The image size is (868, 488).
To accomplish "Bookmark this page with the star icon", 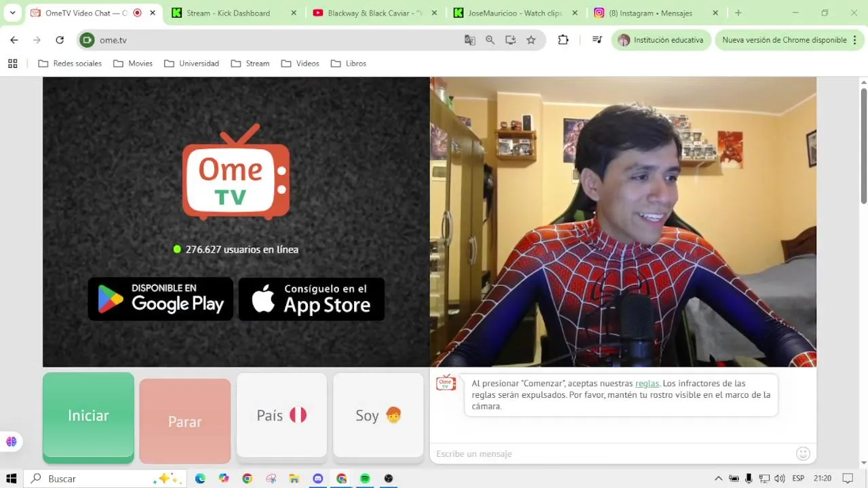I will pos(531,40).
